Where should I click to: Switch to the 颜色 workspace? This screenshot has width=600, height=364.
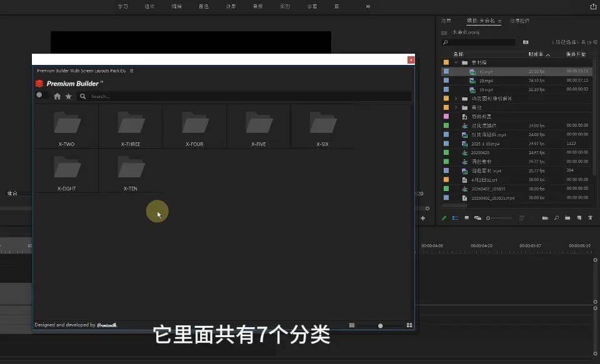pyautogui.click(x=204, y=6)
